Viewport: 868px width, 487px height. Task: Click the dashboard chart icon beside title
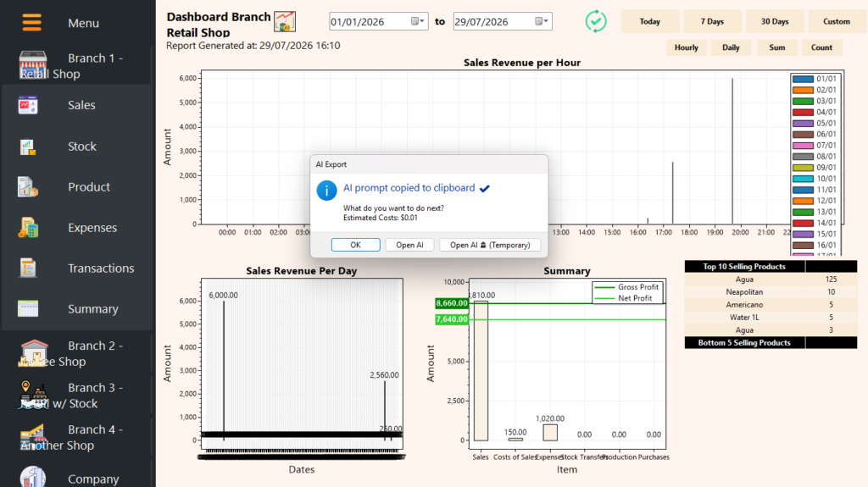[285, 21]
